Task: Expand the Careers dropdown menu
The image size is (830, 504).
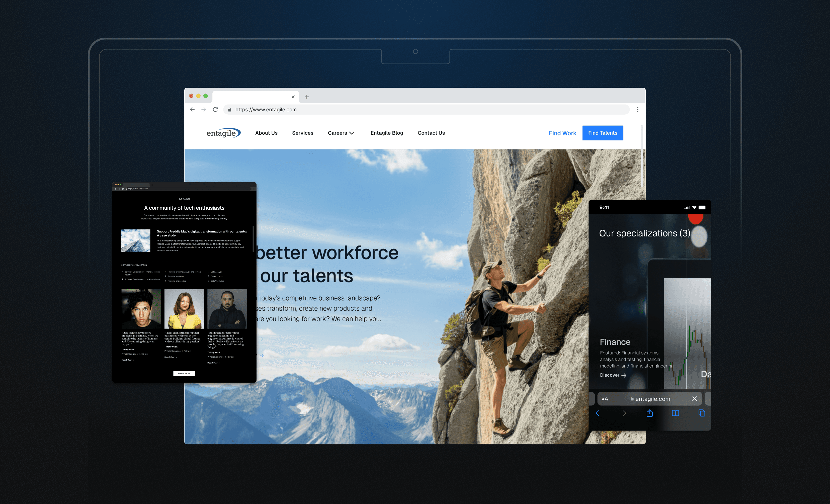Action: 341,133
